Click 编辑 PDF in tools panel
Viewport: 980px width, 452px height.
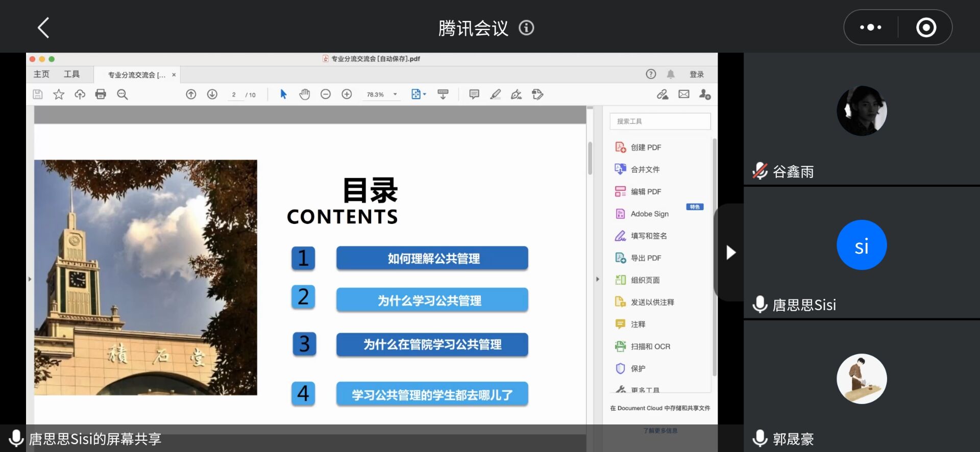coord(646,192)
